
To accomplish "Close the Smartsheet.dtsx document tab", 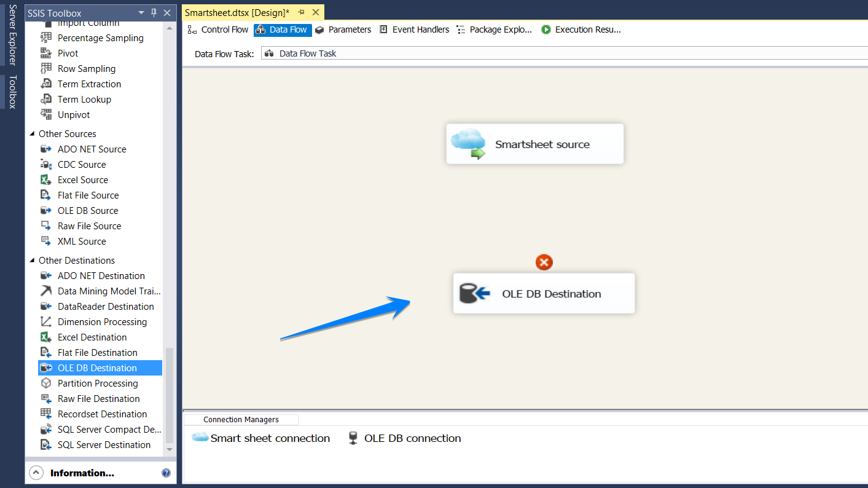I will pos(316,12).
